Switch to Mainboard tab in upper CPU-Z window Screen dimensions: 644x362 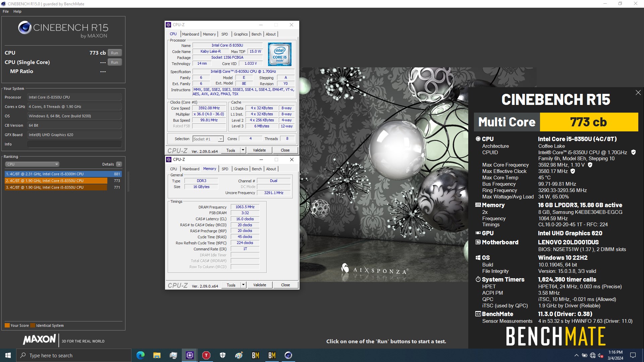coord(191,34)
